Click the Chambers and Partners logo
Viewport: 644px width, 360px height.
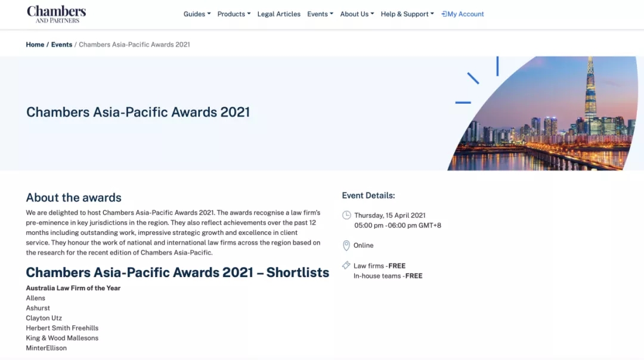pos(56,14)
